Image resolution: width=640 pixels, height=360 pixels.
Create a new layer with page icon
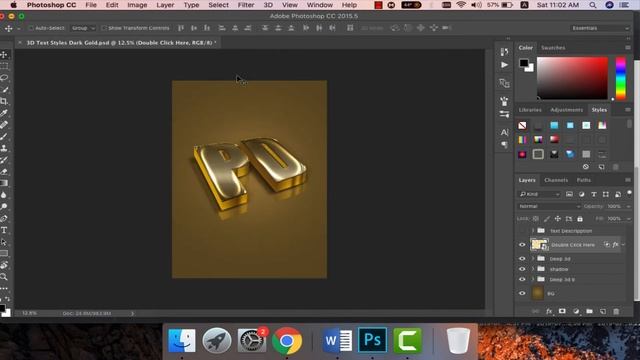point(603,311)
